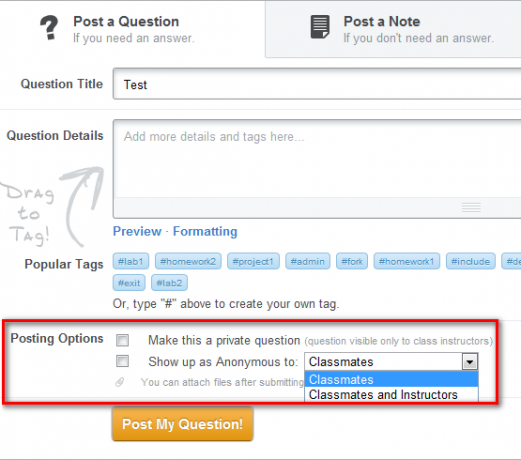Switch to Post a Note tab
This screenshot has width=521, height=460.
[393, 29]
